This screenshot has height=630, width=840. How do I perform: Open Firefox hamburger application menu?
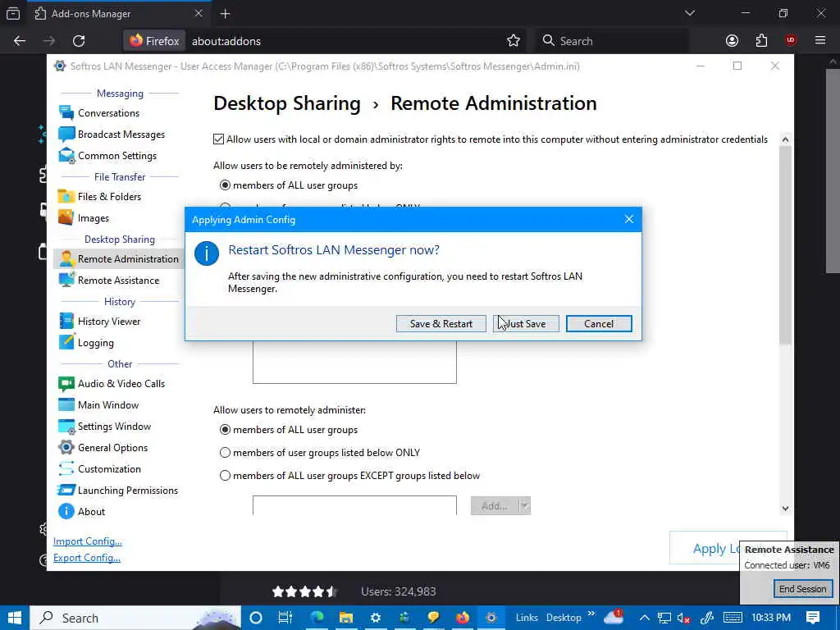click(x=820, y=41)
